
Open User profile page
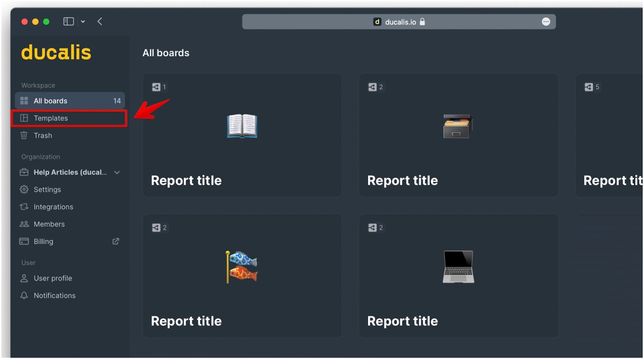tap(70, 278)
